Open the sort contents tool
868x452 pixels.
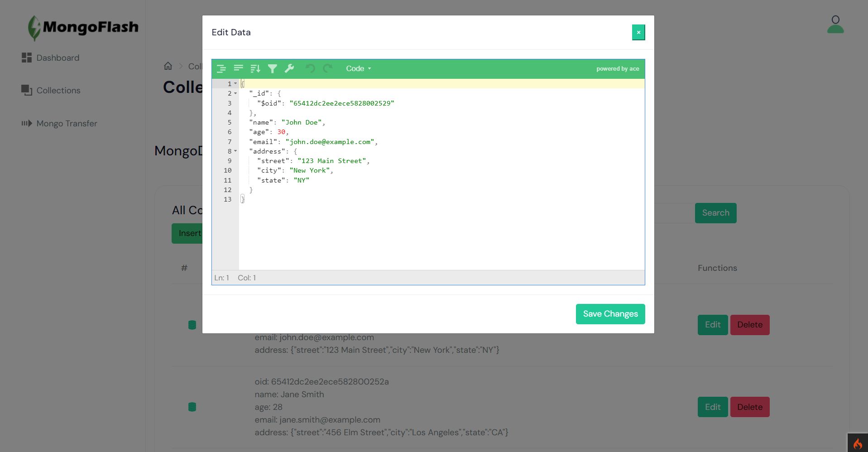point(255,69)
